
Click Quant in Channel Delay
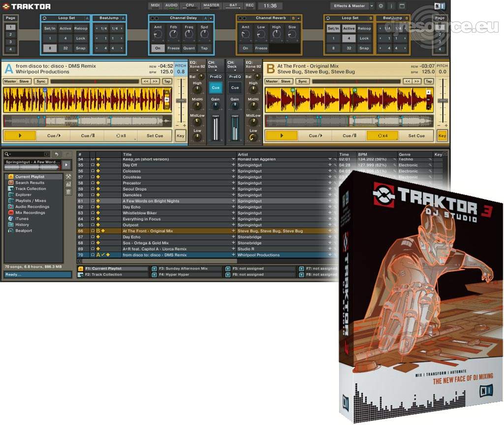coord(189,48)
